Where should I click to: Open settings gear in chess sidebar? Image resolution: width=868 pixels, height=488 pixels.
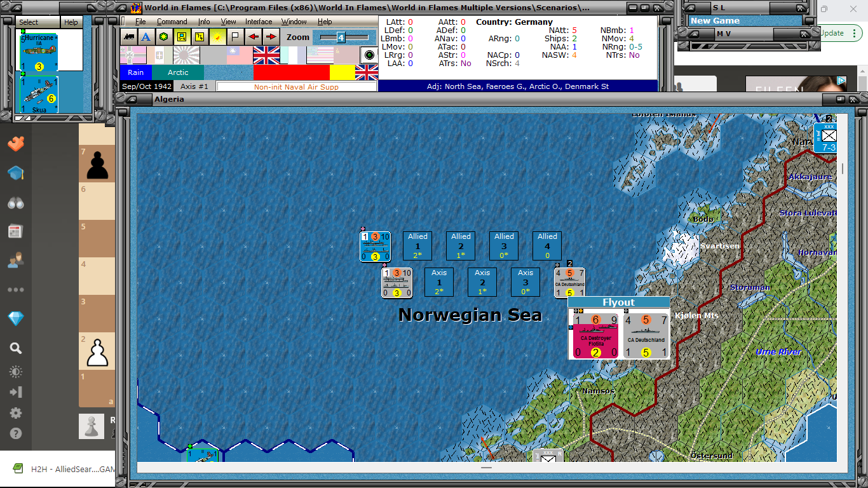click(16, 413)
